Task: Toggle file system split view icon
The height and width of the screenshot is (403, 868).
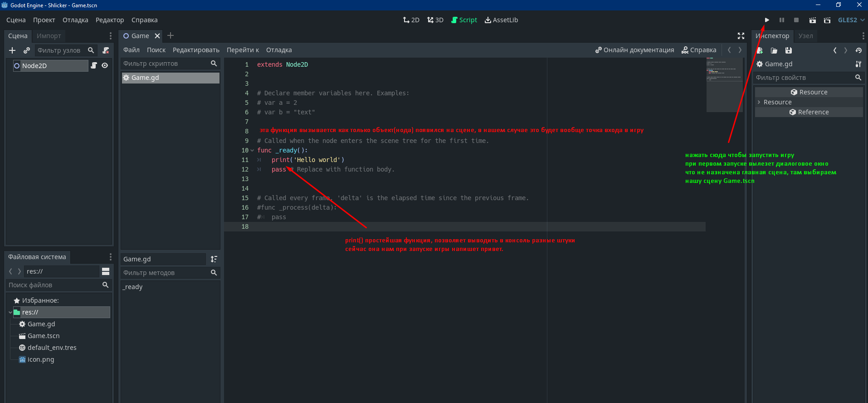Action: click(106, 271)
